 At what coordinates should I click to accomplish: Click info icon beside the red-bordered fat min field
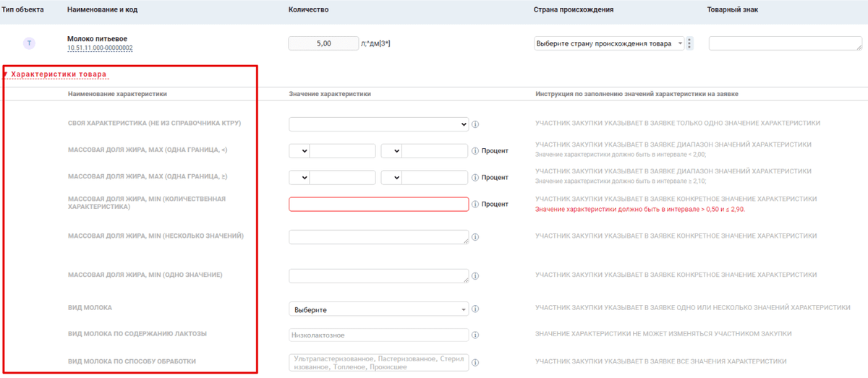pyautogui.click(x=475, y=205)
